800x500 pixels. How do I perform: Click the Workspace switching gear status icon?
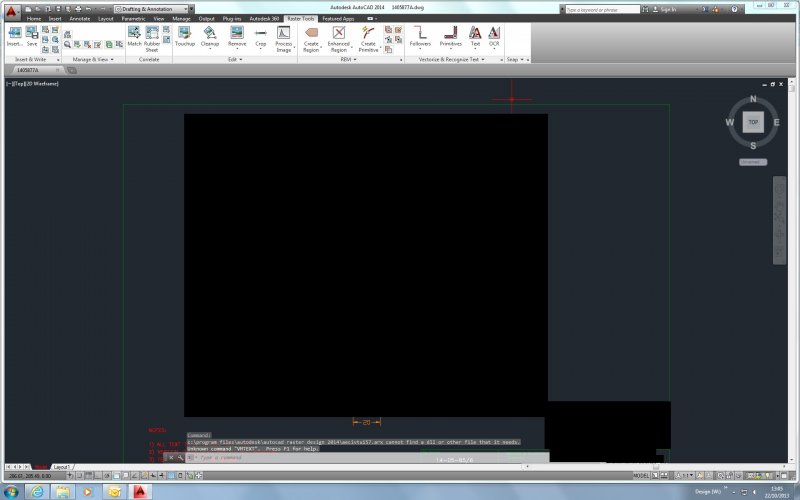point(721,476)
